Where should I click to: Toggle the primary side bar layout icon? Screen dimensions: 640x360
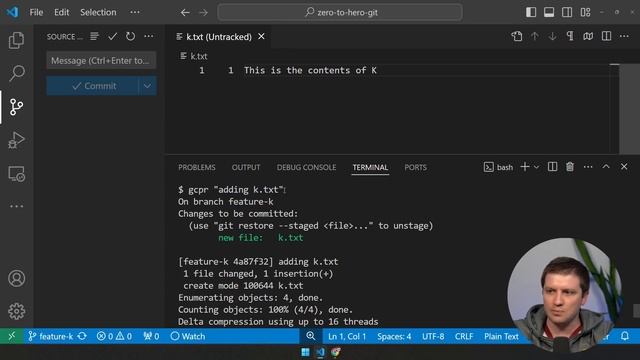point(531,12)
